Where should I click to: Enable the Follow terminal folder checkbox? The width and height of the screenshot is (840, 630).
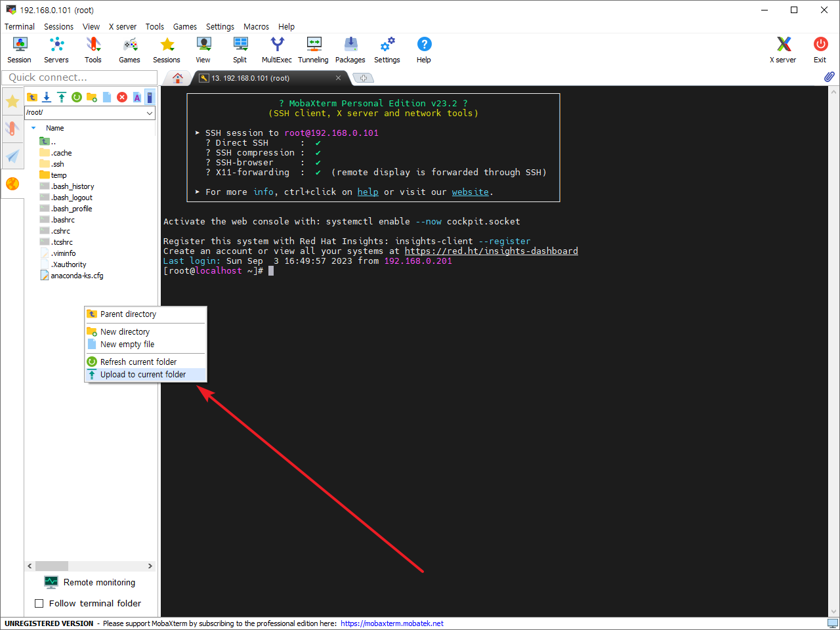click(x=39, y=603)
